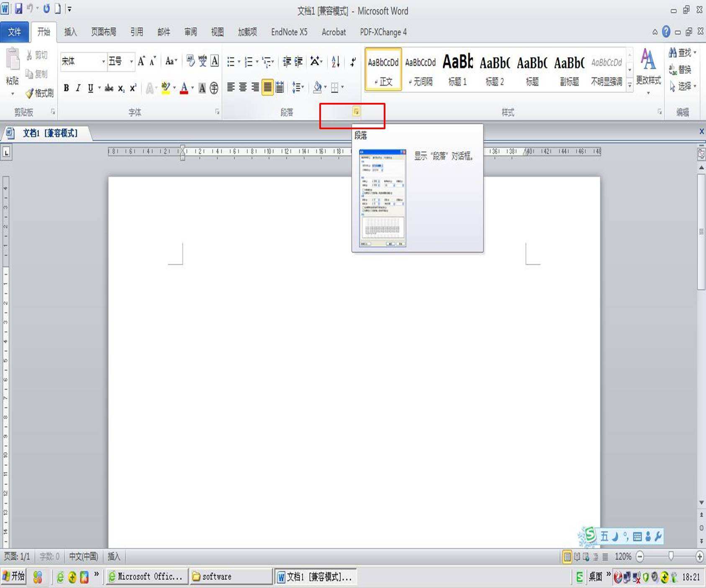Open the PDF-XChange 4 tab

tap(383, 32)
